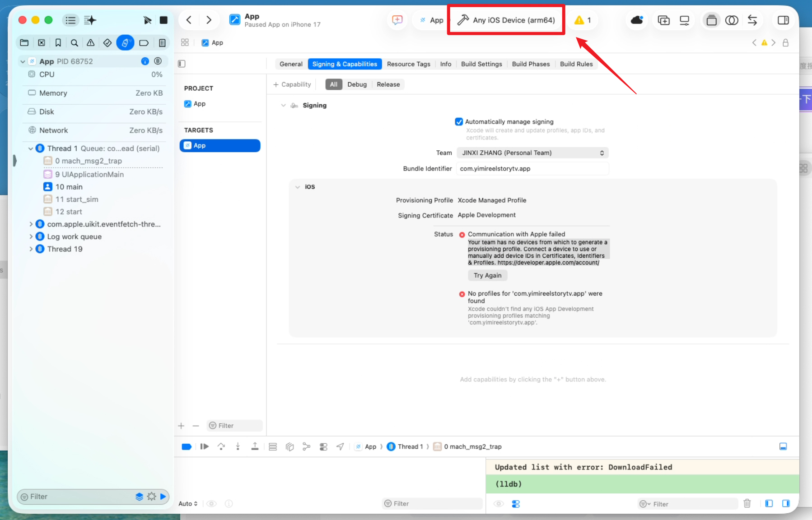
Task: Open the Bookmark navigator icon
Action: point(58,43)
